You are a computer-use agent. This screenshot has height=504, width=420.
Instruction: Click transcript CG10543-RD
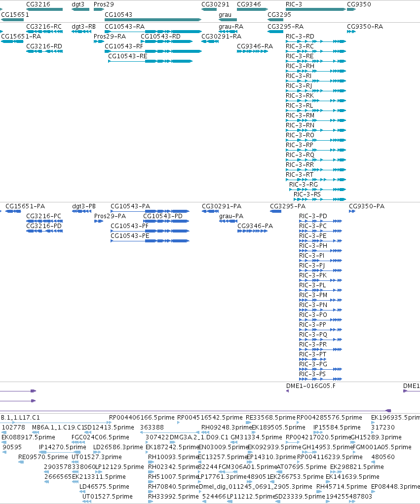pyautogui.click(x=161, y=37)
